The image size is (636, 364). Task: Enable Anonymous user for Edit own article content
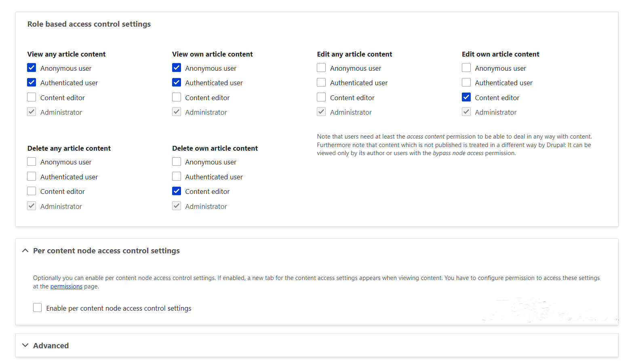(x=466, y=67)
